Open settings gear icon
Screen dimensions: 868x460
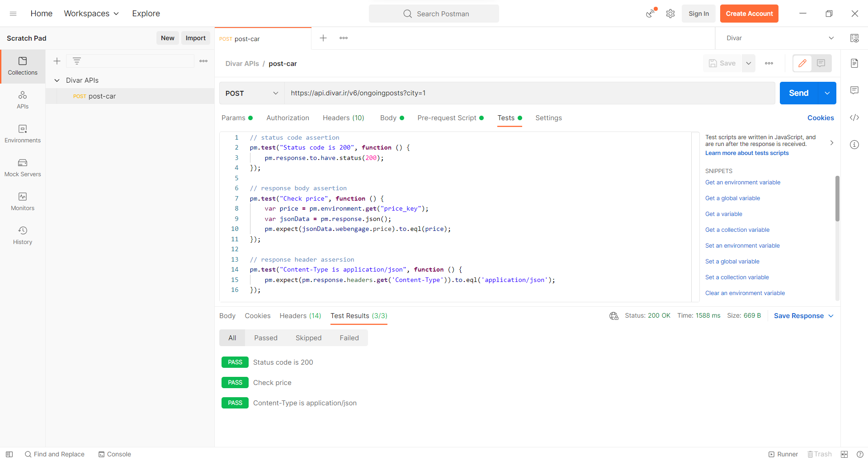pos(670,14)
